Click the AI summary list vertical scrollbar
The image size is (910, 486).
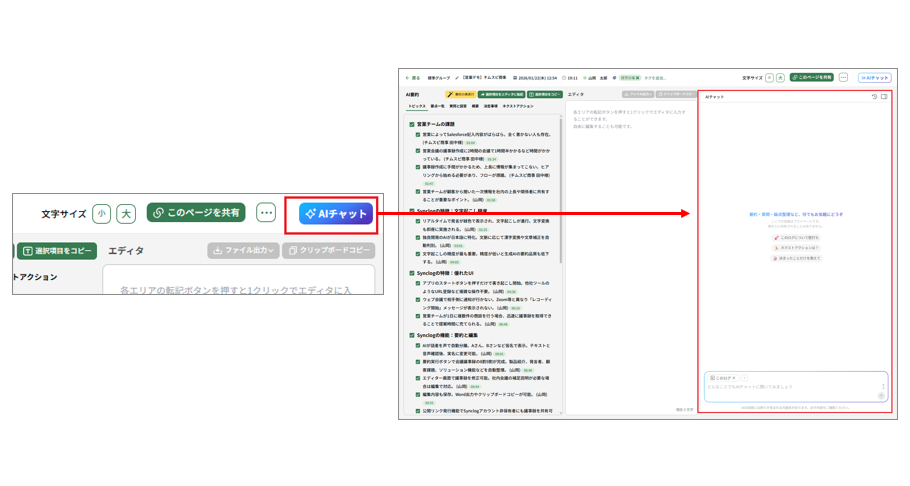(561, 190)
